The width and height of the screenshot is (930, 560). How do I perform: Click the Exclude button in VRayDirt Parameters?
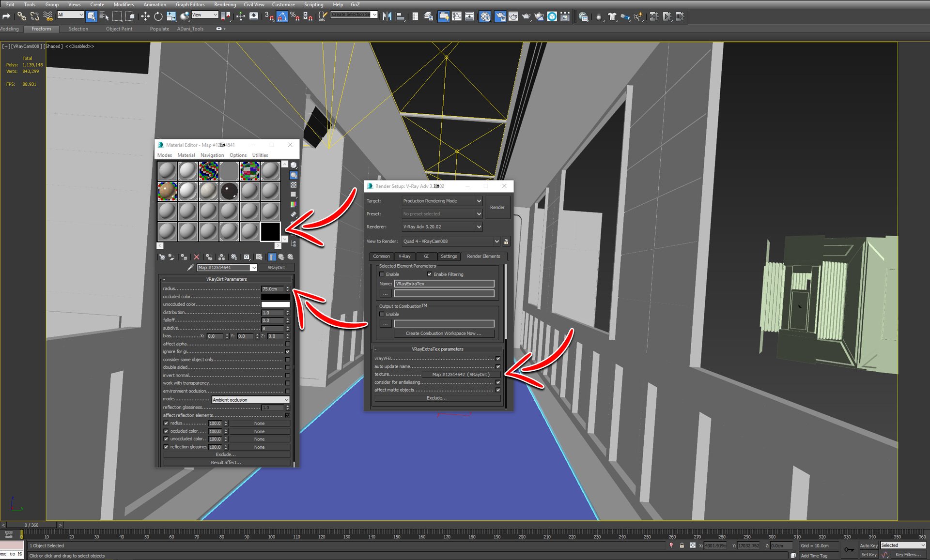click(x=226, y=454)
